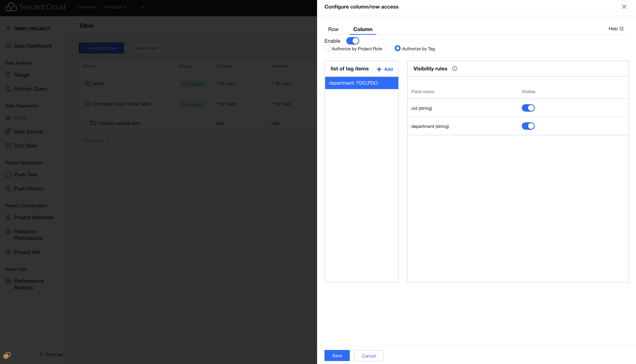Open the Help external link icon

[x=622, y=28]
